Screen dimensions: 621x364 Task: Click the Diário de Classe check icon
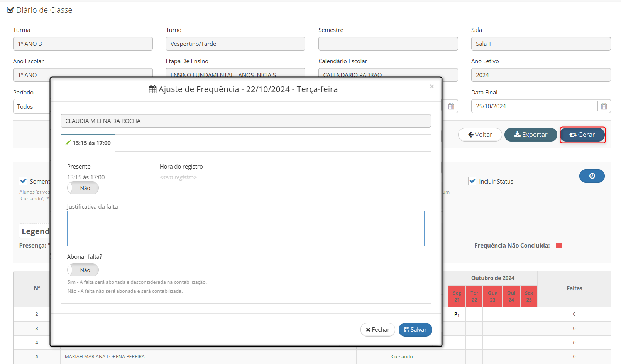10,10
